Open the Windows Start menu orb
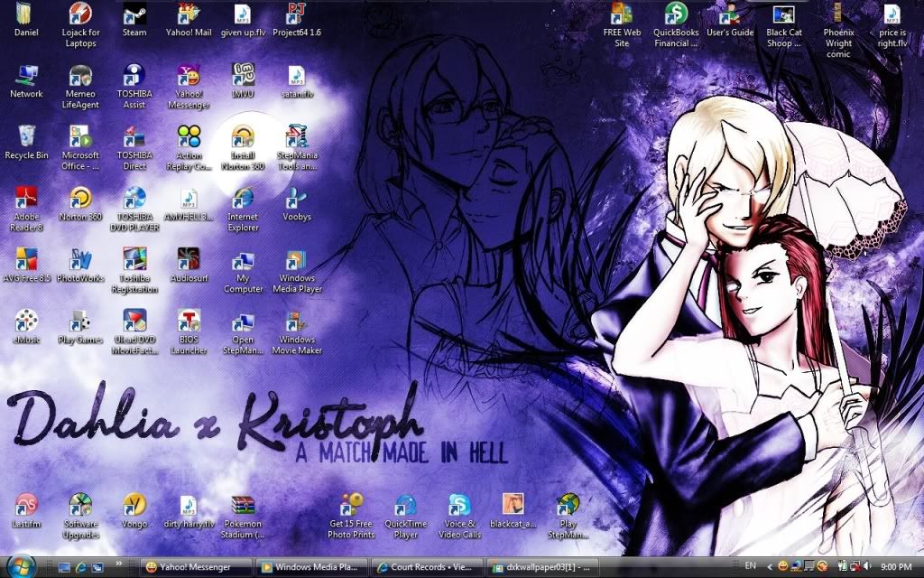 (22, 567)
